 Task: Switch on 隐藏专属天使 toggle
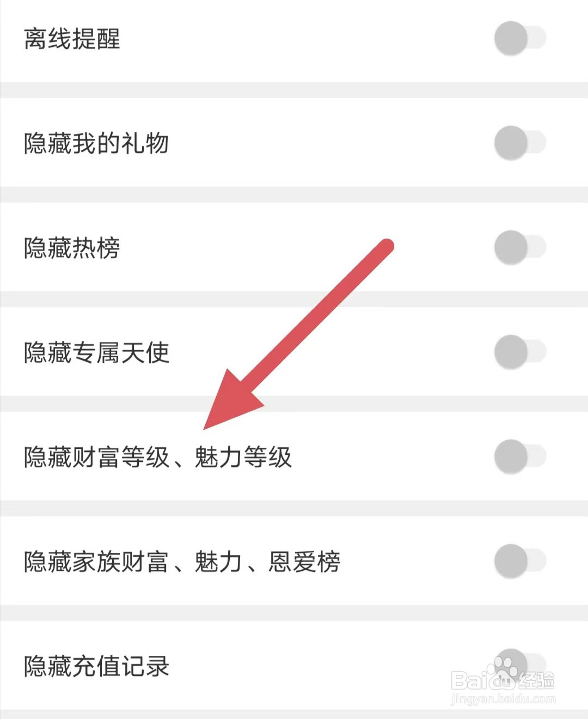tap(520, 352)
